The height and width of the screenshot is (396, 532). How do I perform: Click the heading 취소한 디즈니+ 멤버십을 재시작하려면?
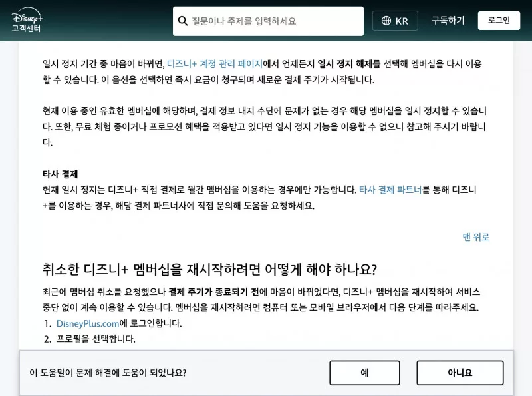point(209,269)
